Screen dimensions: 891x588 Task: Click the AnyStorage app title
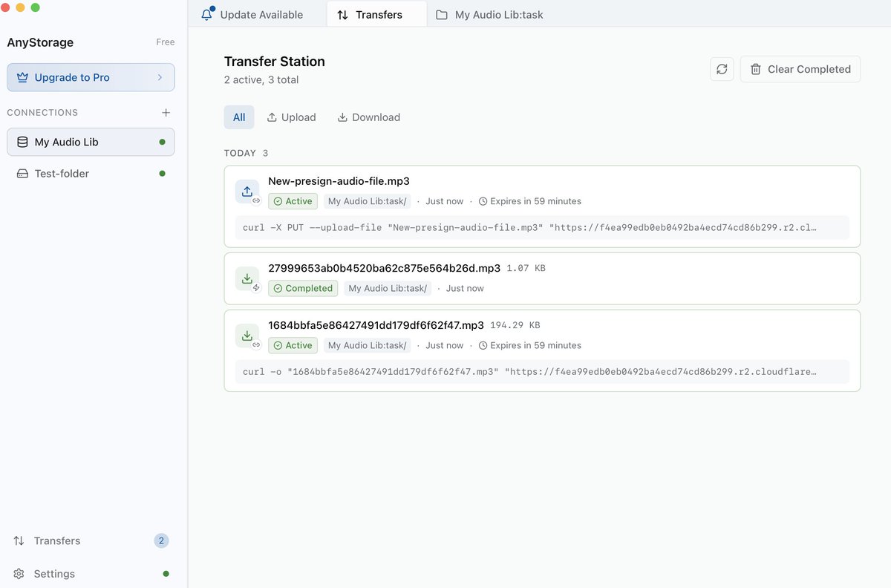pos(40,42)
